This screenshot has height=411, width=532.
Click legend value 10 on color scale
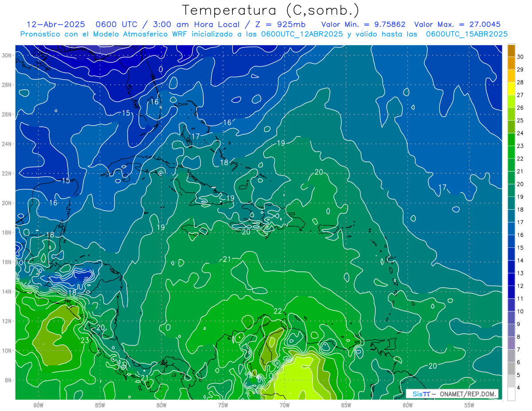pos(520,311)
